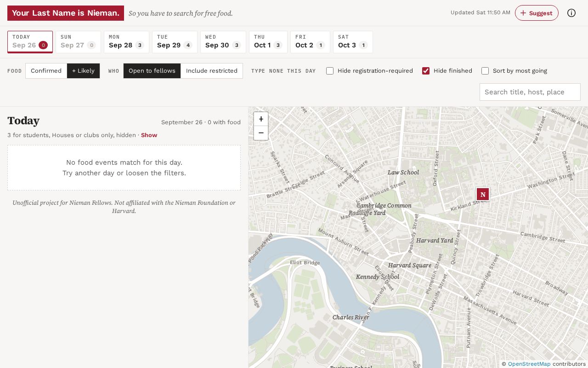The height and width of the screenshot is (368, 588).
Task: Select the Confirmed food filter
Action: (46, 71)
